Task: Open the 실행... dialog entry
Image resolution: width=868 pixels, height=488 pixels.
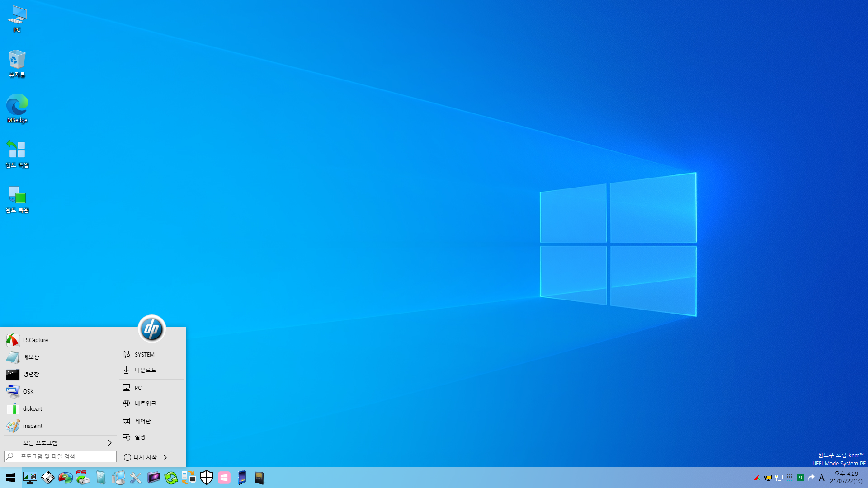Action: (x=152, y=437)
